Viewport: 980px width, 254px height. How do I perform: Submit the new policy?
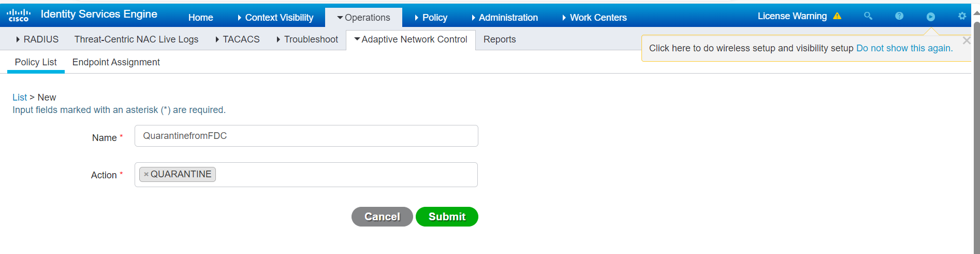(x=447, y=217)
